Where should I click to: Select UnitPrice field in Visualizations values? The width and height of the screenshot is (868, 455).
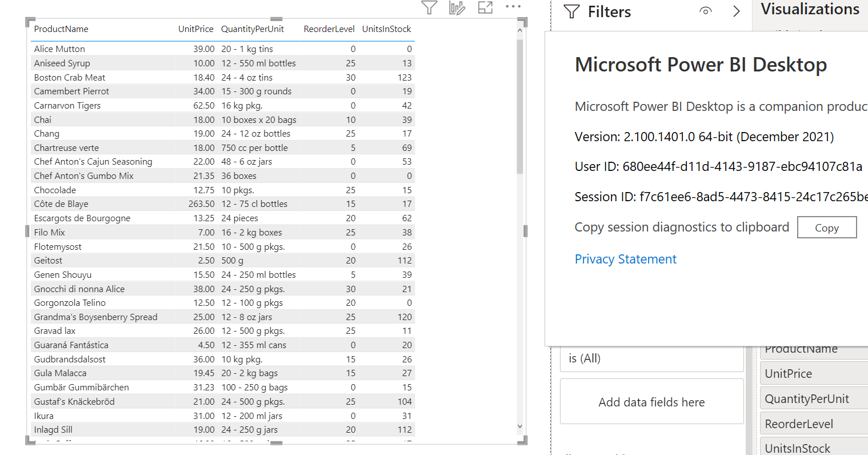(814, 374)
